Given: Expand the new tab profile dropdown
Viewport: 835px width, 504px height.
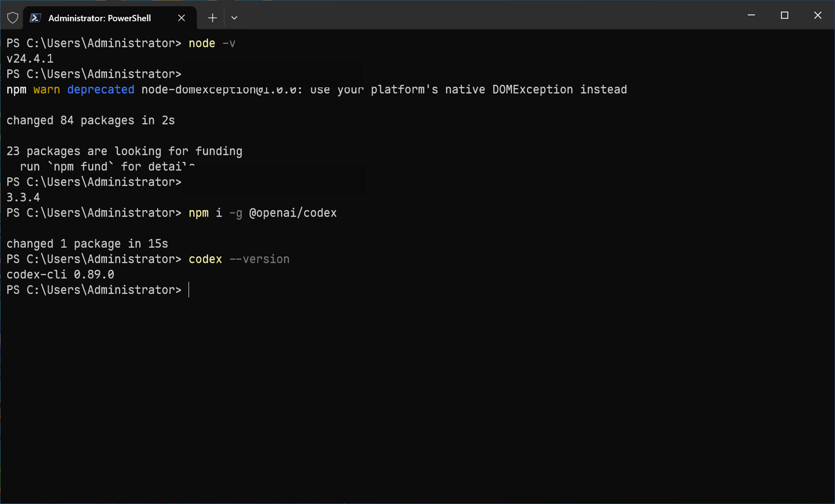Looking at the screenshot, I should coord(234,18).
